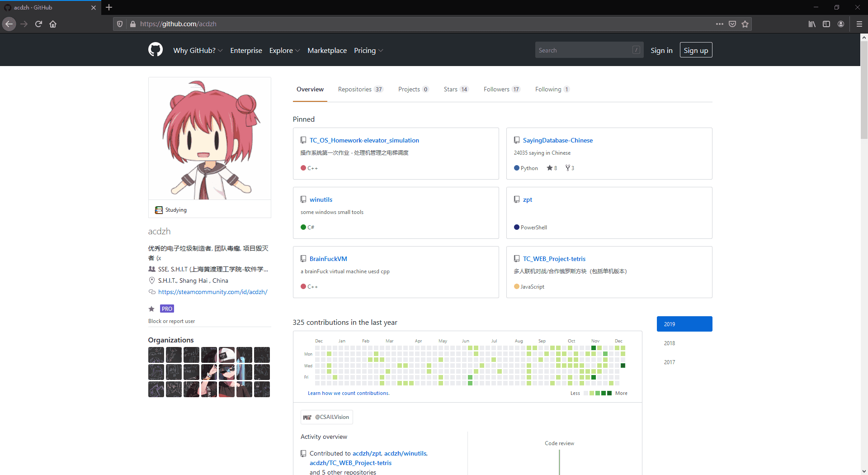This screenshot has height=475, width=868.
Task: Click the GitHub octocat logo
Action: point(156,50)
